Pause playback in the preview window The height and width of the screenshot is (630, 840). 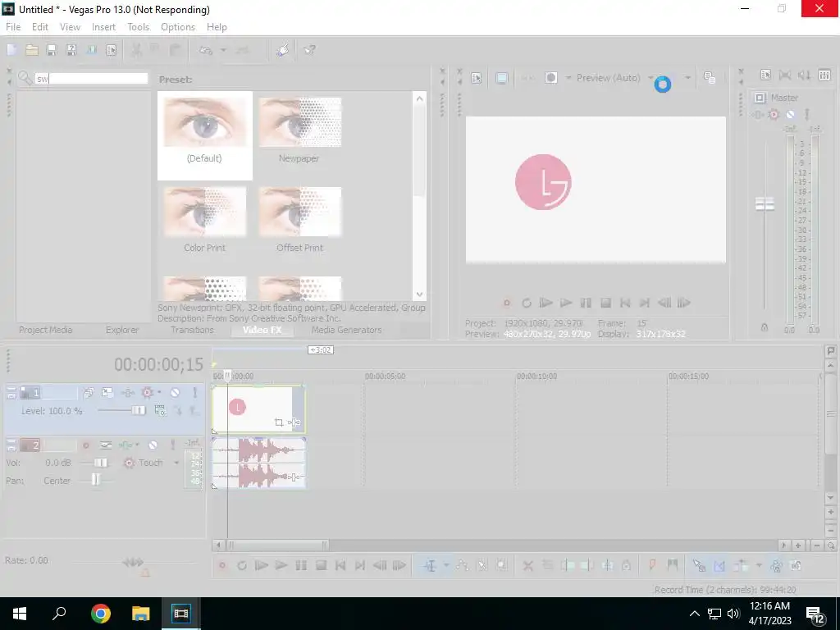[586, 304]
